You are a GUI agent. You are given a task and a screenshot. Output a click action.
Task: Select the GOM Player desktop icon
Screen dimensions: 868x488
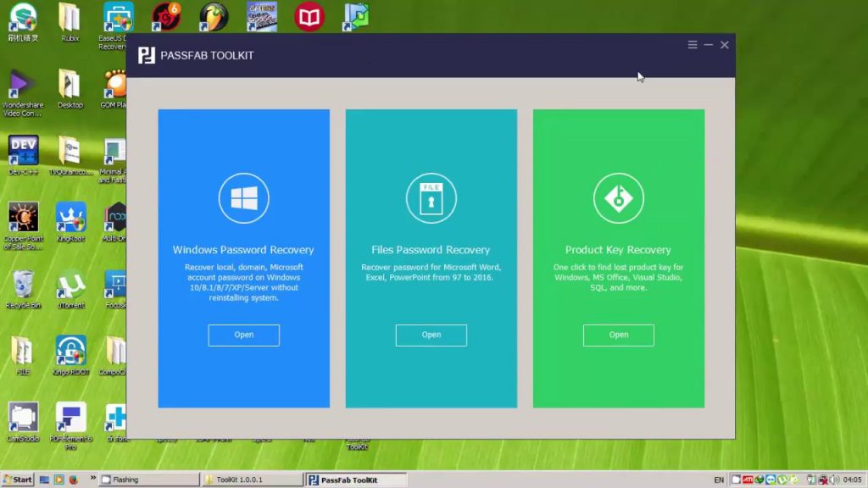[x=114, y=88]
